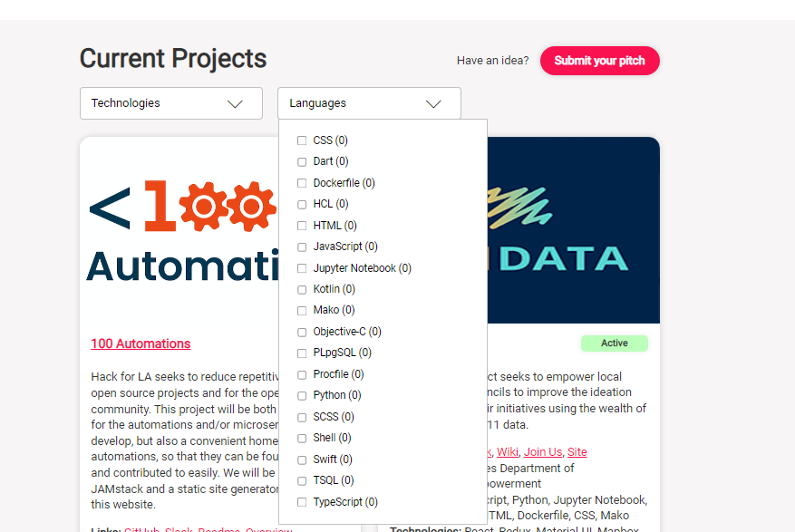
Task: Enable the JavaScript (0) language filter
Action: tap(302, 247)
